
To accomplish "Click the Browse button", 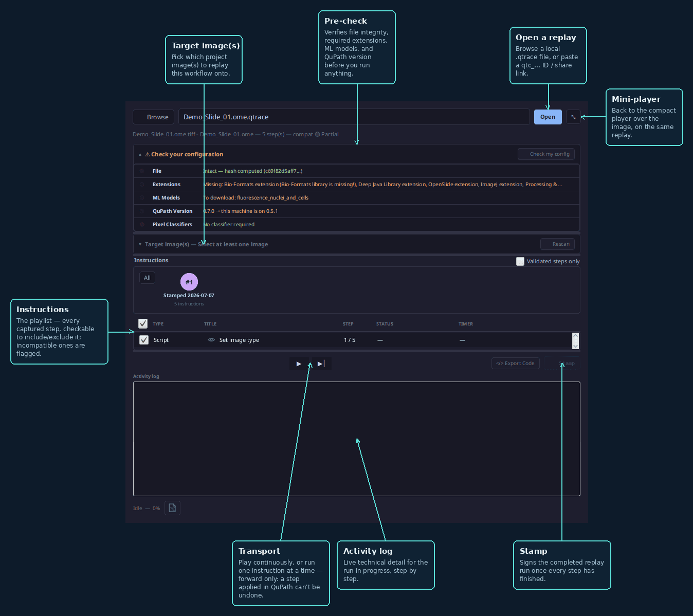I will (x=154, y=117).
